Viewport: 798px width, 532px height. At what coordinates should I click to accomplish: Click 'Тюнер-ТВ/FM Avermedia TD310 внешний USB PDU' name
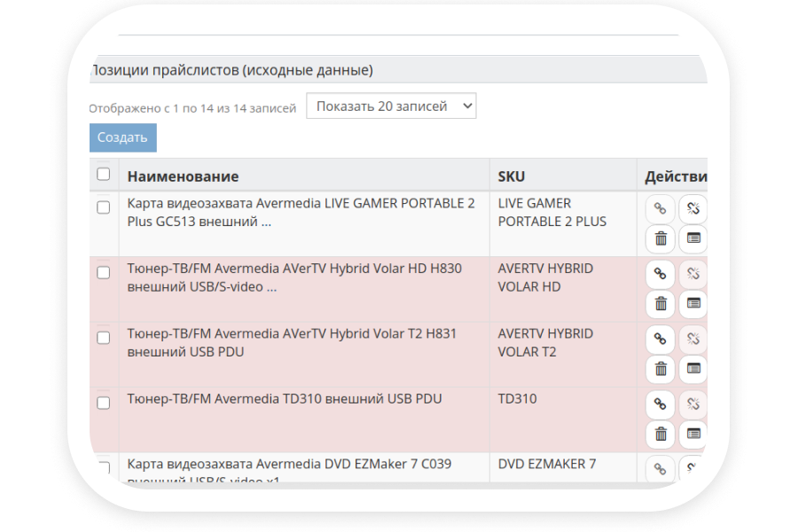285,399
